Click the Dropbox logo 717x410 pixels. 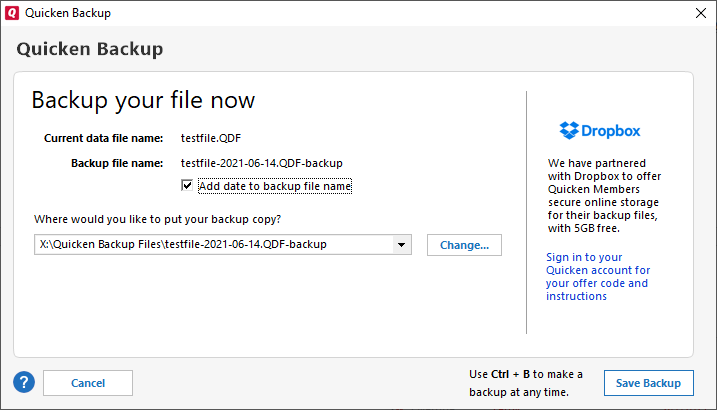click(x=600, y=130)
